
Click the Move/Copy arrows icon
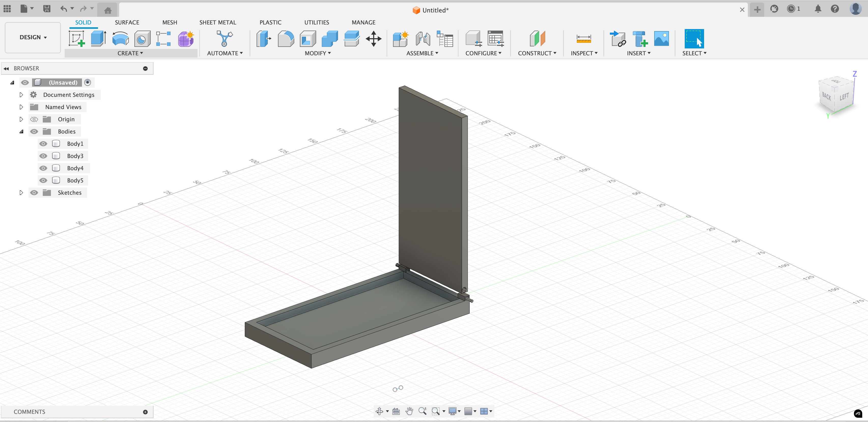pos(373,38)
